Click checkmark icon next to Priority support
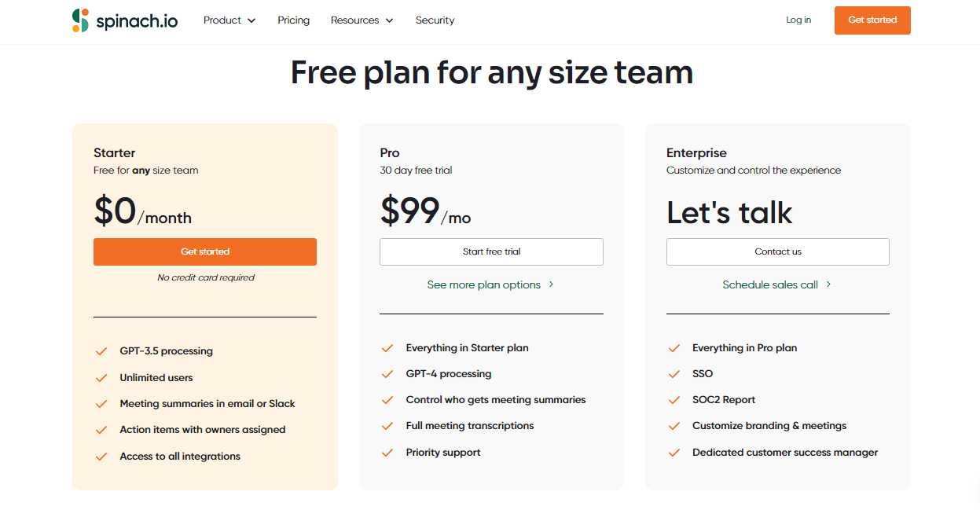Image resolution: width=980 pixels, height=510 pixels. click(387, 453)
